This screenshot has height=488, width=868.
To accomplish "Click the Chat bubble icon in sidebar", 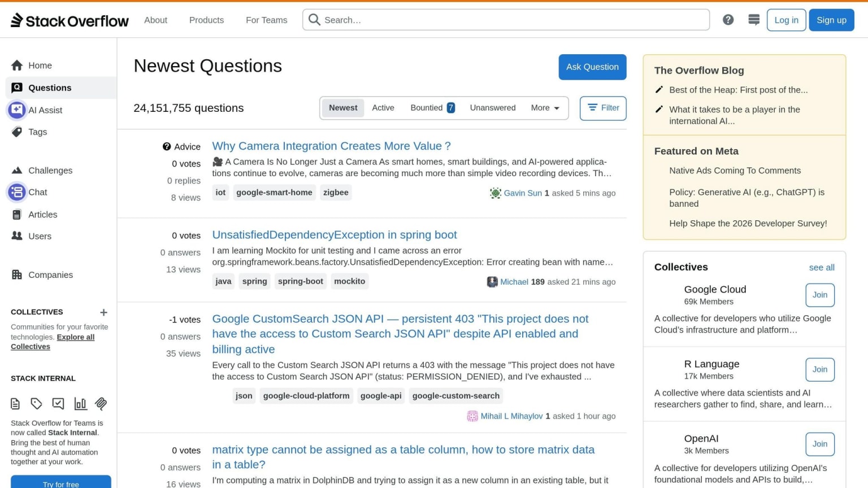I will coord(17,192).
